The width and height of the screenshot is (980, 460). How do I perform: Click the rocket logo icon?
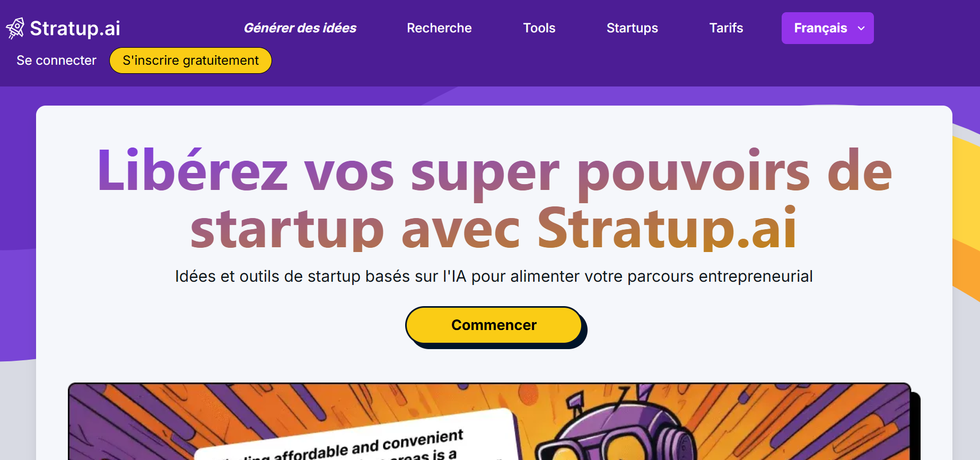pyautogui.click(x=15, y=28)
